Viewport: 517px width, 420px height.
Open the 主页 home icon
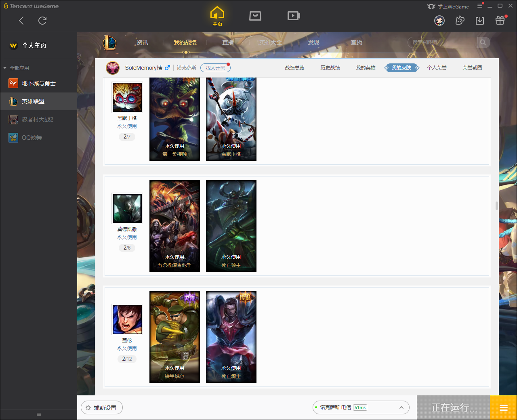[x=217, y=17]
